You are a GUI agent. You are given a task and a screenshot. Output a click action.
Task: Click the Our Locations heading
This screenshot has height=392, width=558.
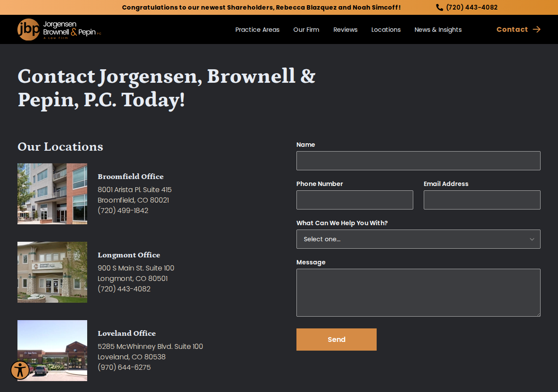pos(61,146)
